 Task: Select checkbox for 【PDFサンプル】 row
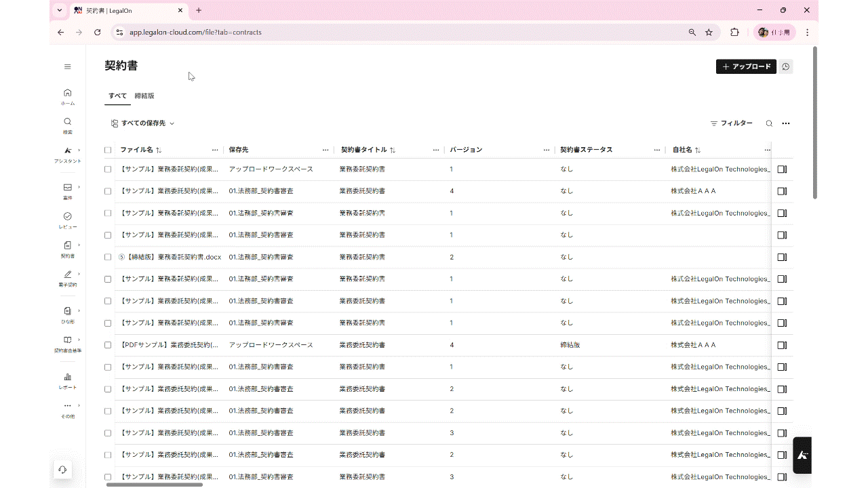pyautogui.click(x=108, y=345)
